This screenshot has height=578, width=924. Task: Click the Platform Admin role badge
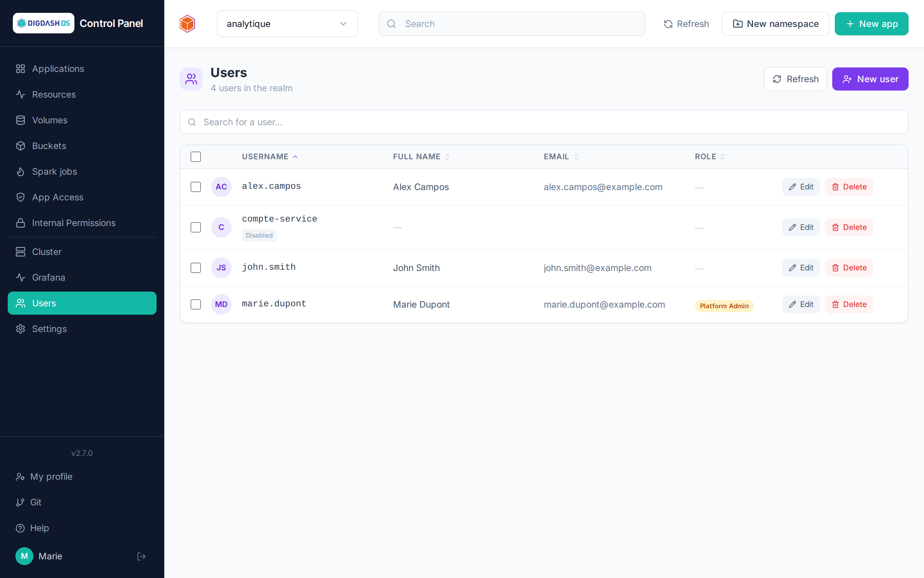[x=724, y=306]
